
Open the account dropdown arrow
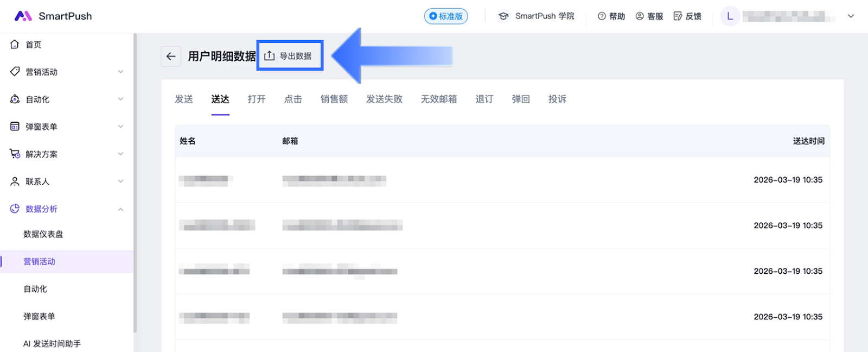click(x=851, y=16)
